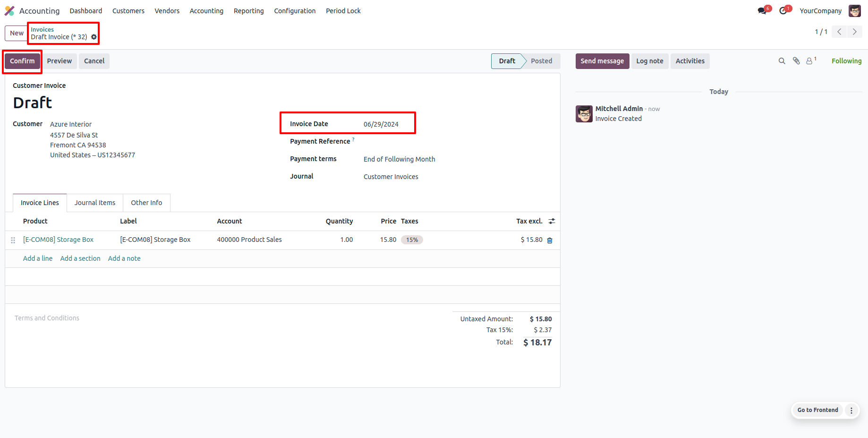Click Add a line link
Viewport: 868px width, 438px height.
point(38,258)
